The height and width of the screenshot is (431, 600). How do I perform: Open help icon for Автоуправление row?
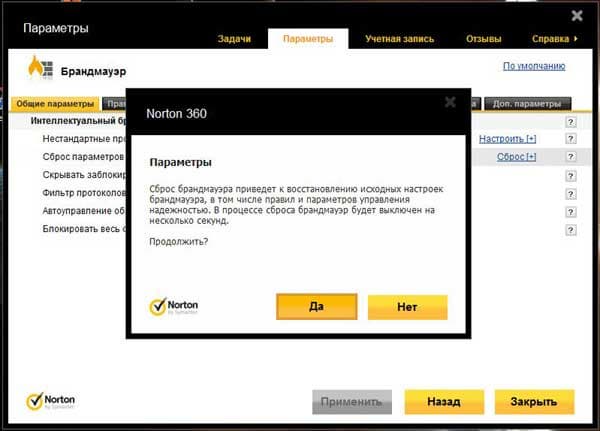coord(571,212)
